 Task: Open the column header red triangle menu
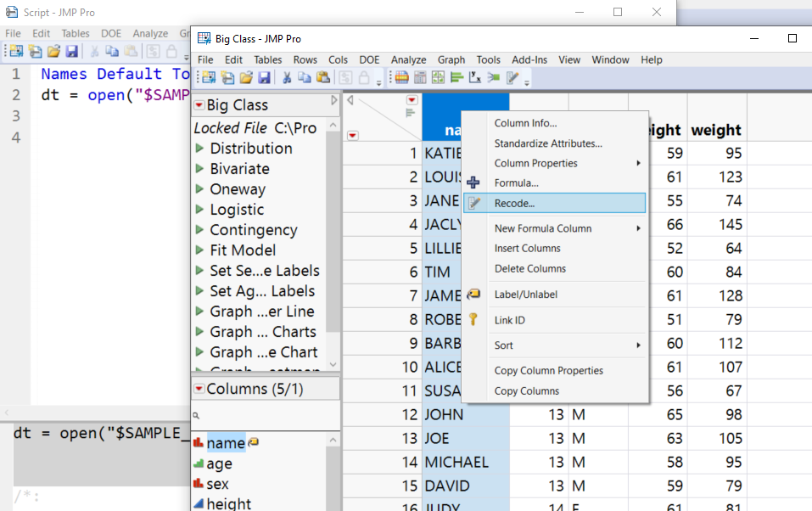pos(412,100)
